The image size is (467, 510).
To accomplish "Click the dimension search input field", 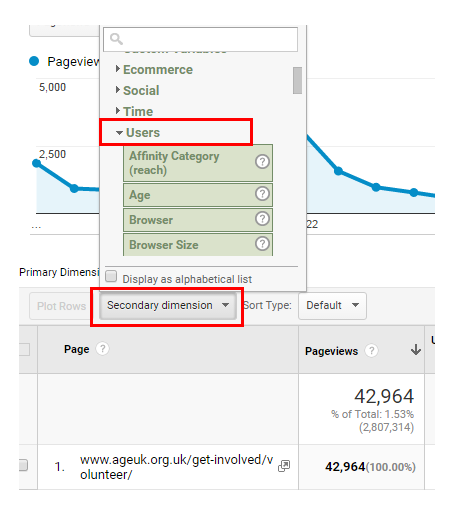I will pos(201,39).
